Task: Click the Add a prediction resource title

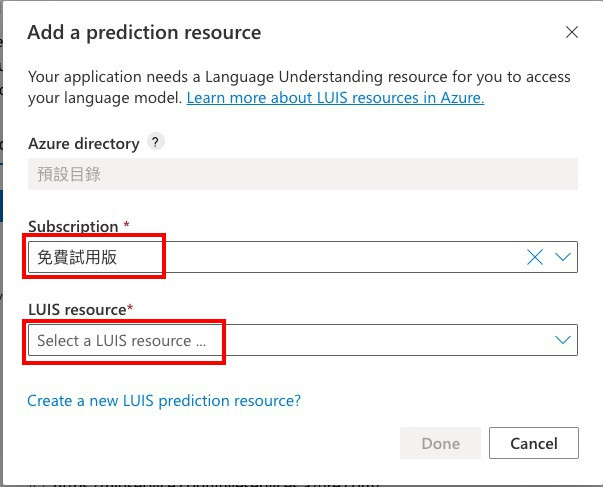Action: click(x=144, y=33)
